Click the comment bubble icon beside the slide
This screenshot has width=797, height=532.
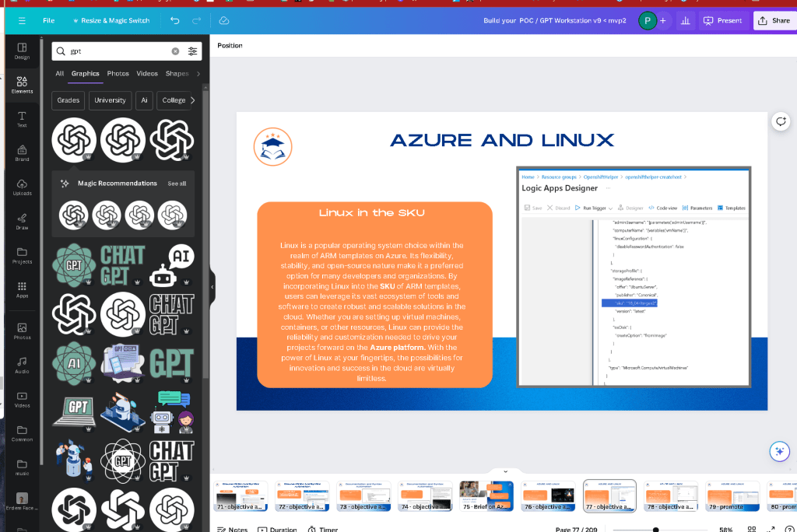point(781,121)
